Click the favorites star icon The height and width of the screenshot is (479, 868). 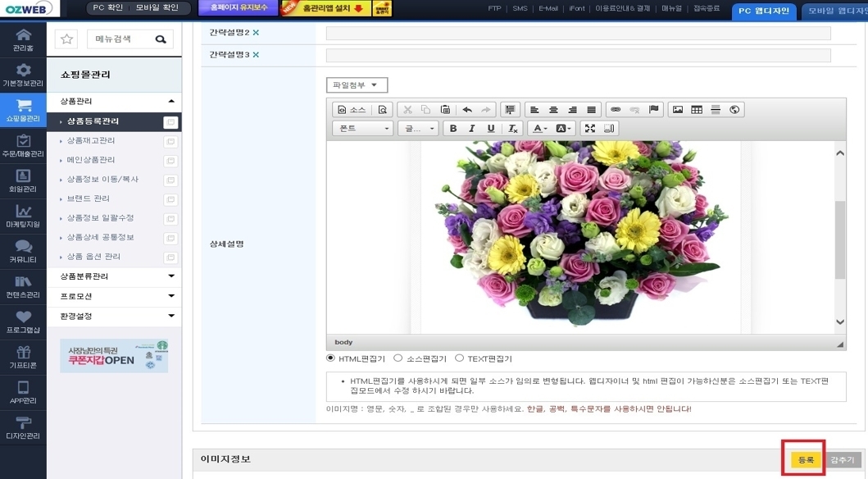click(67, 39)
